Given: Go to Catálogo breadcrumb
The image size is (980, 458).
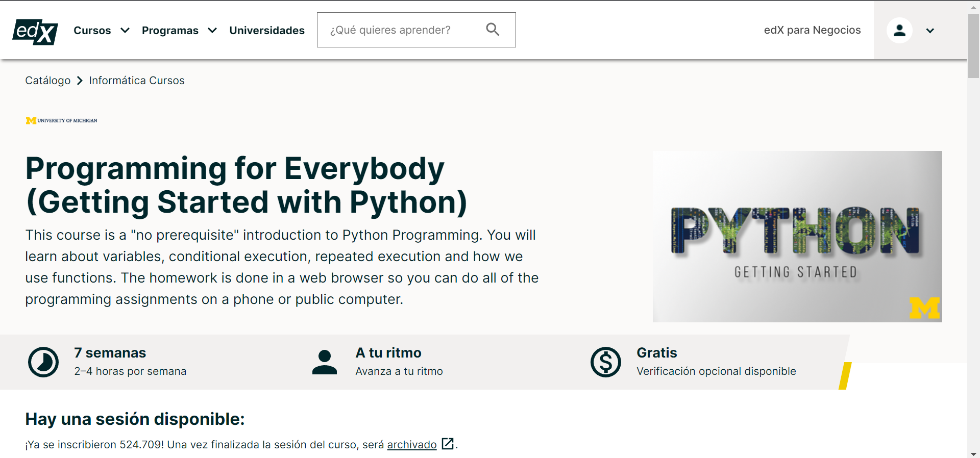Looking at the screenshot, I should pos(48,81).
